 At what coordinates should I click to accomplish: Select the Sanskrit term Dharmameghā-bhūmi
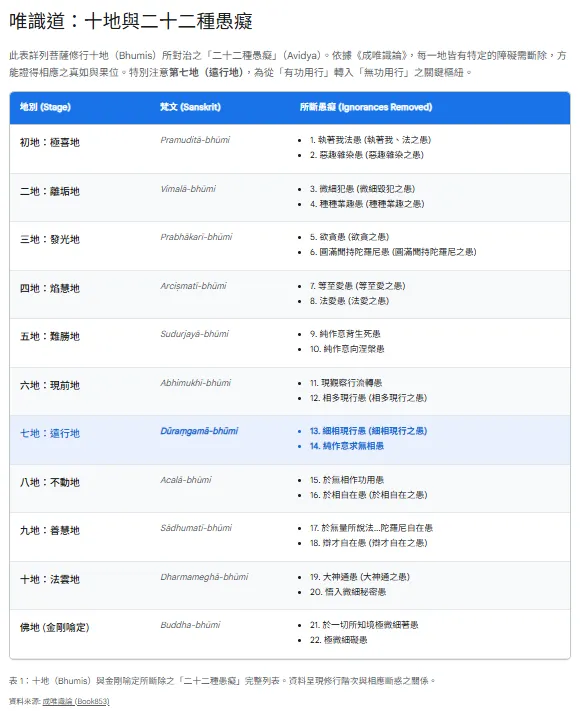point(204,577)
